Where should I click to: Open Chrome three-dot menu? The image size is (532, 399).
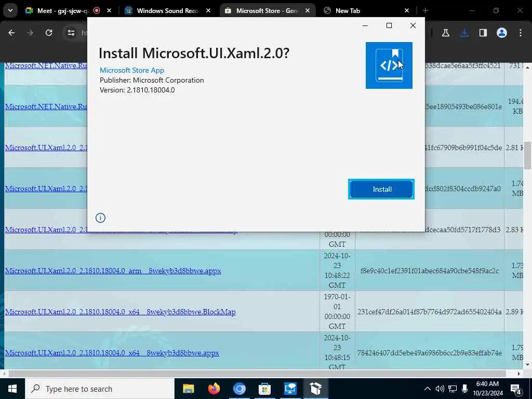pos(521,33)
